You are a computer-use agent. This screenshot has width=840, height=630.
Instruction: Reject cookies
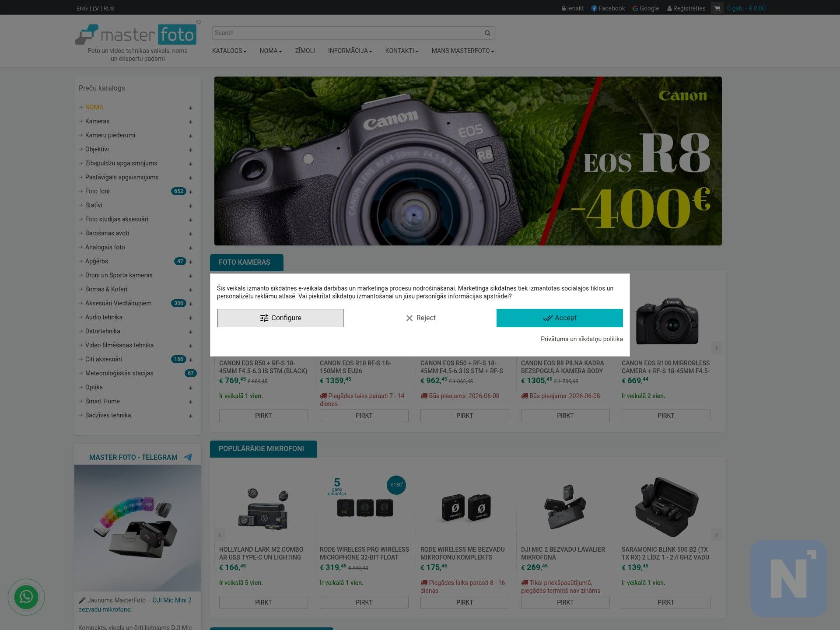click(420, 318)
